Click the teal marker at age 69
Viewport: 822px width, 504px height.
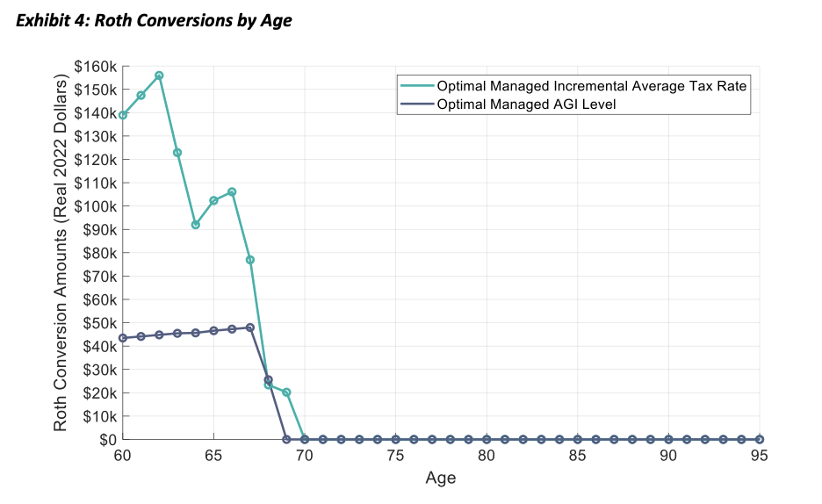(x=286, y=392)
